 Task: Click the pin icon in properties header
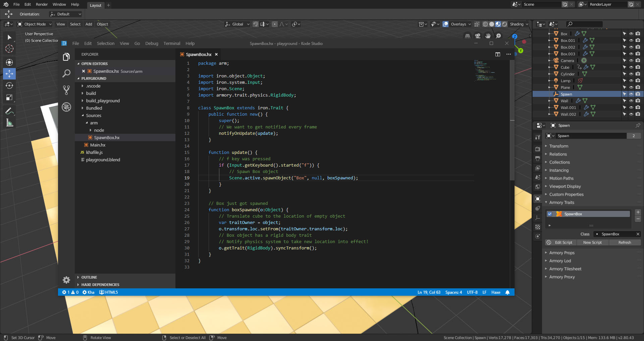coord(638,125)
